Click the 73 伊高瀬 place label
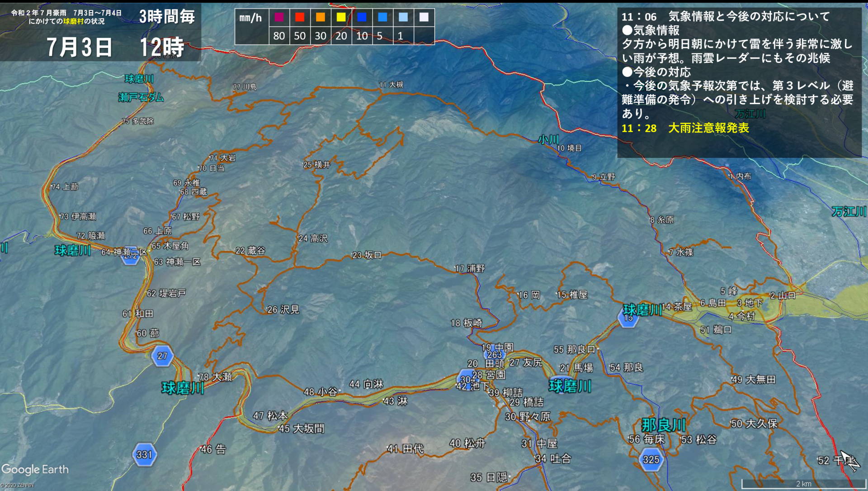 click(x=78, y=216)
